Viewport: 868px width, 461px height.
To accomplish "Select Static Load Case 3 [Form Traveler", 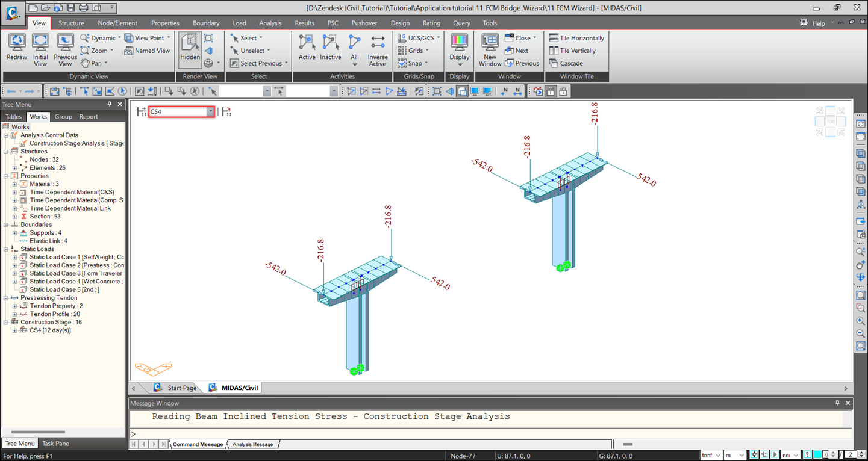I will [x=76, y=273].
